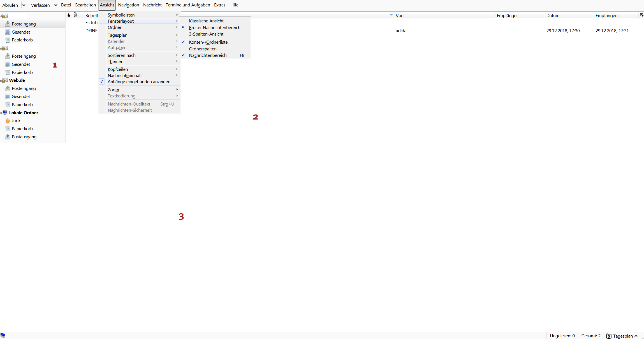Uncheck Konten-/Ordnerliste in the submenu
Viewport: 644px width, 339px height.
(208, 42)
